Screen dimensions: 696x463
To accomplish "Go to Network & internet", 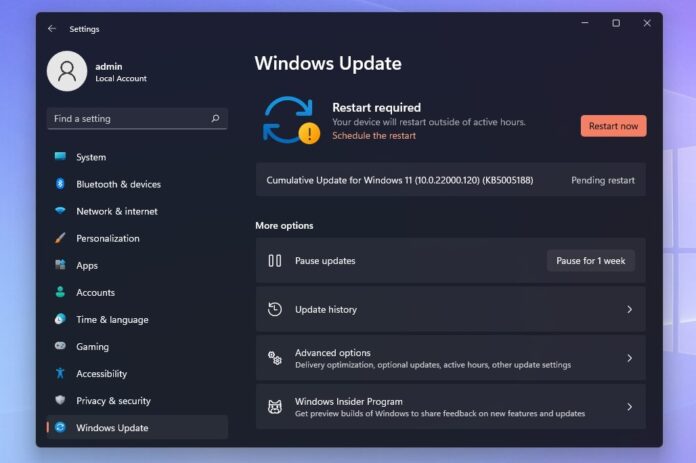I will (137, 211).
